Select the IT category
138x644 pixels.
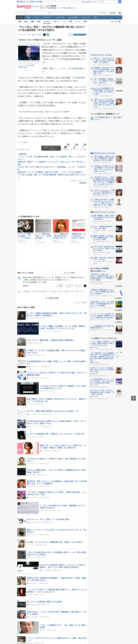(x=64, y=21)
